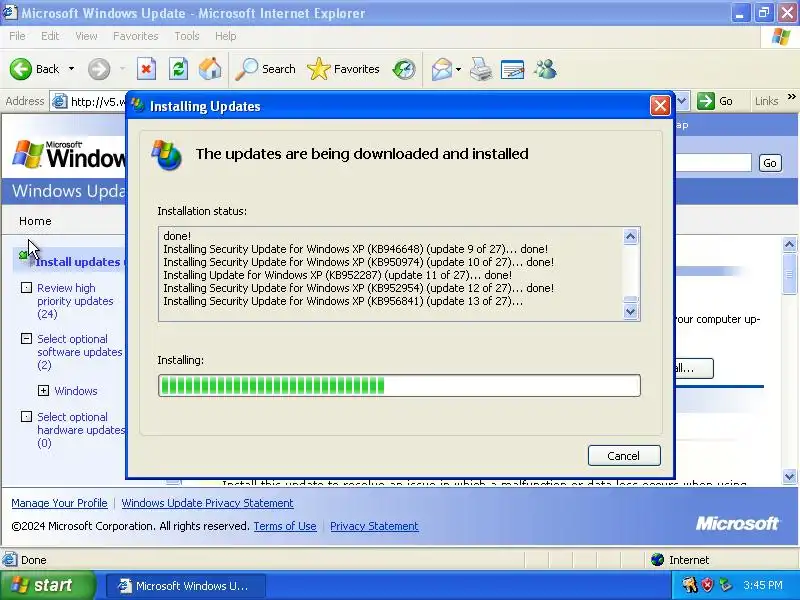The height and width of the screenshot is (600, 800).
Task: Open the View menu
Action: pos(86,36)
